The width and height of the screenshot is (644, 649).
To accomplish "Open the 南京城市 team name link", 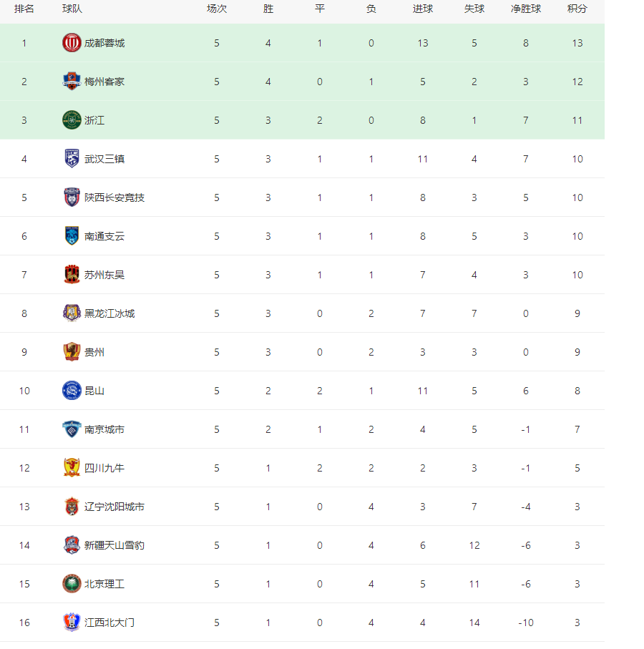I will (x=104, y=429).
